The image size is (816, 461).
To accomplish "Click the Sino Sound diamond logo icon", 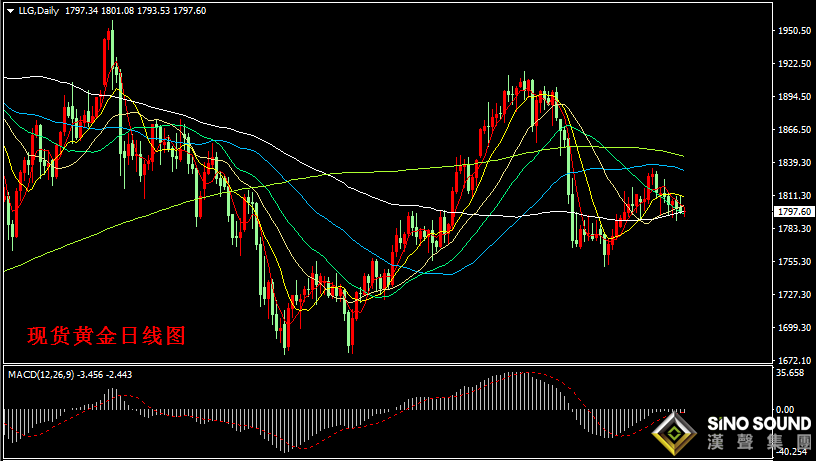I will 674,434.
